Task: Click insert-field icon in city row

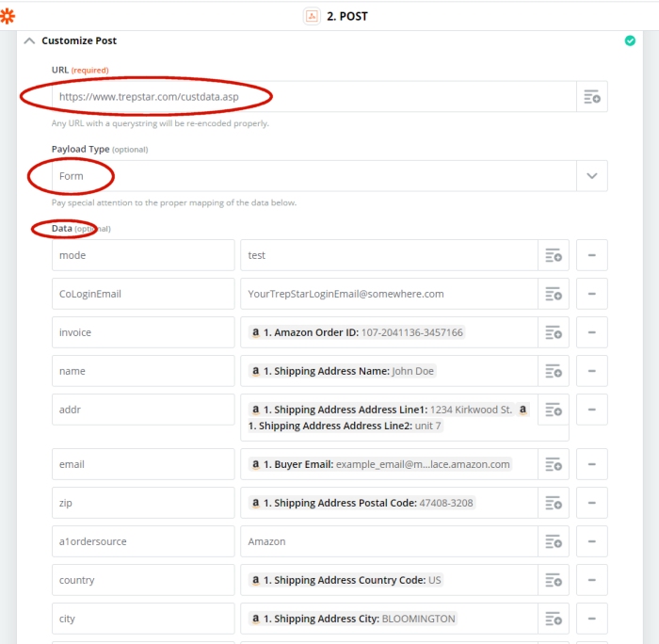Action: [x=554, y=619]
